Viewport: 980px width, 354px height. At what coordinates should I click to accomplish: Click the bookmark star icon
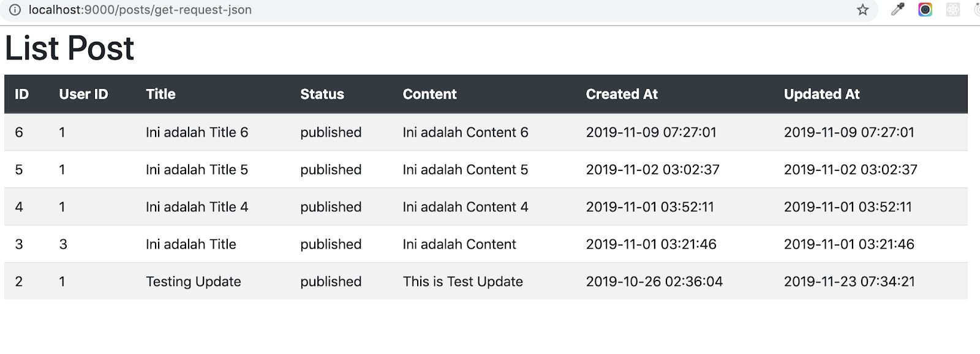(x=863, y=10)
